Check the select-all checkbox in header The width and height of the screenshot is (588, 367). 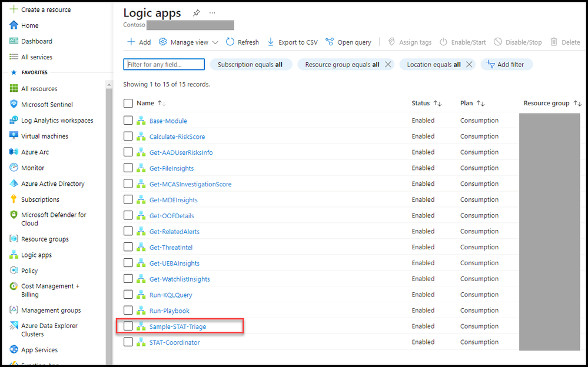(128, 103)
